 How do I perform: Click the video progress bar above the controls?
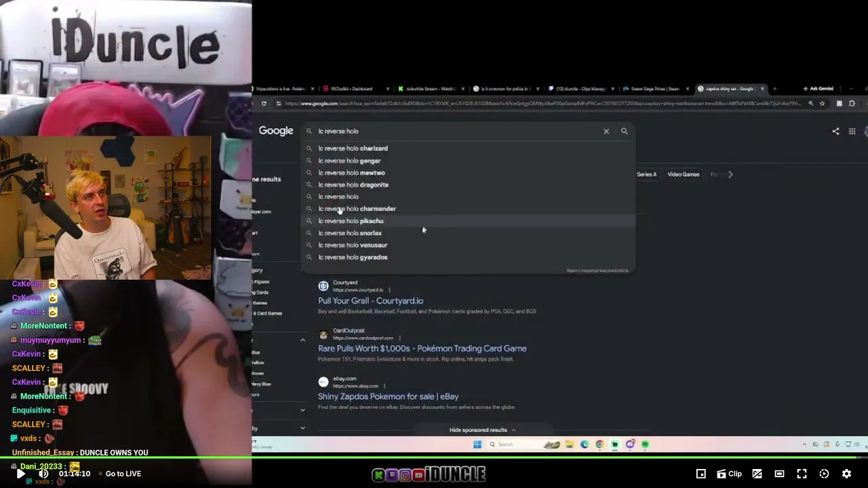point(434,457)
